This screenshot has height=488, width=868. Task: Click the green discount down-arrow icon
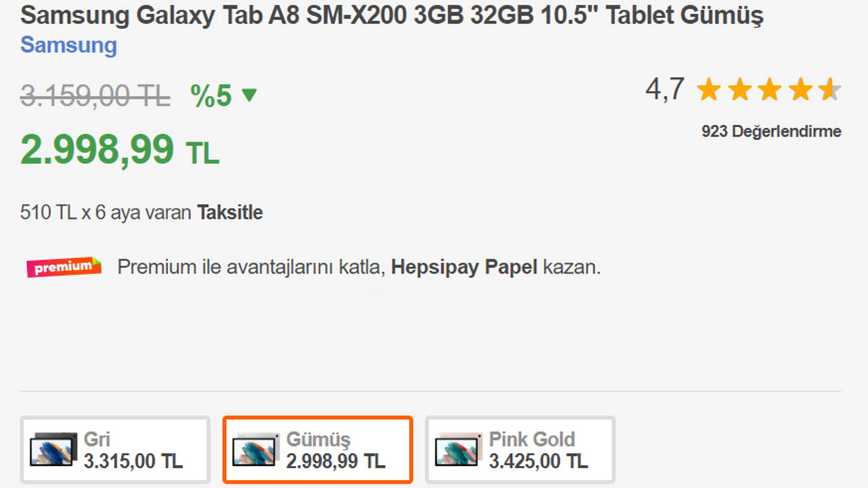pos(250,96)
